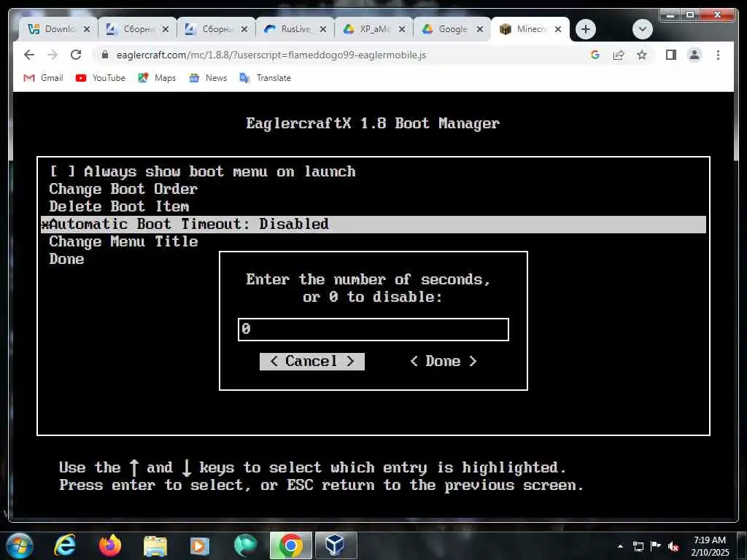Click the muted volume tray icon
Image resolution: width=747 pixels, height=560 pixels.
[x=673, y=546]
